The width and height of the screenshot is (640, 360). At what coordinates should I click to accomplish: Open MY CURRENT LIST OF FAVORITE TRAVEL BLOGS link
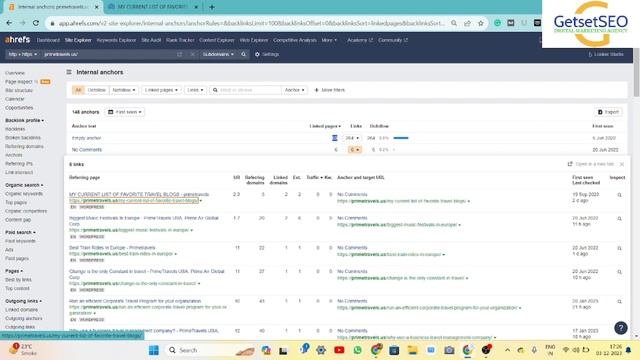tap(139, 194)
